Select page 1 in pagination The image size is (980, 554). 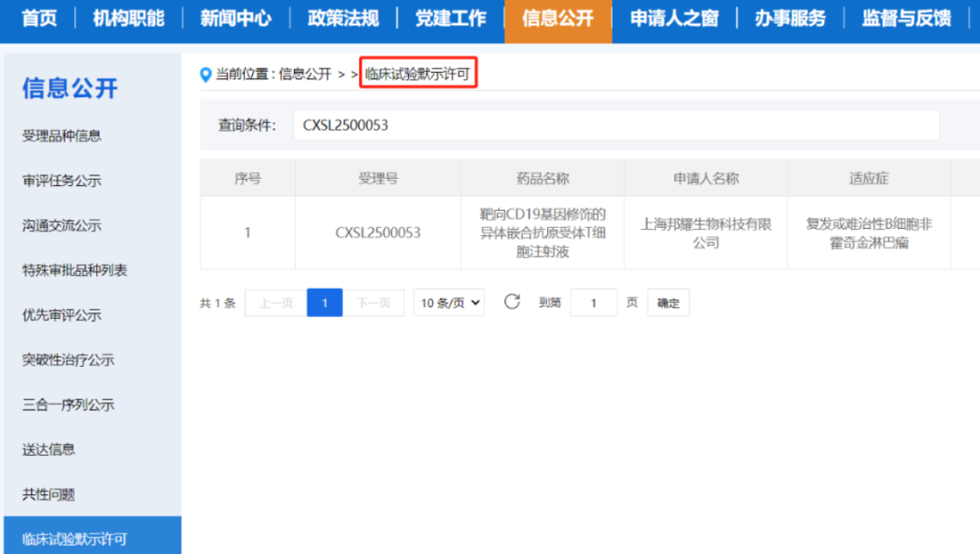(324, 302)
